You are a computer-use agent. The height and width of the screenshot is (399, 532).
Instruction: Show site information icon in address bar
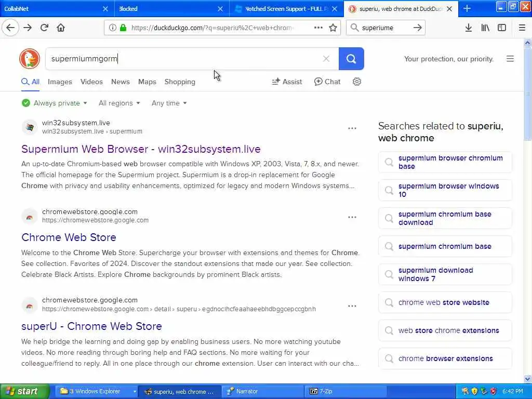click(112, 28)
